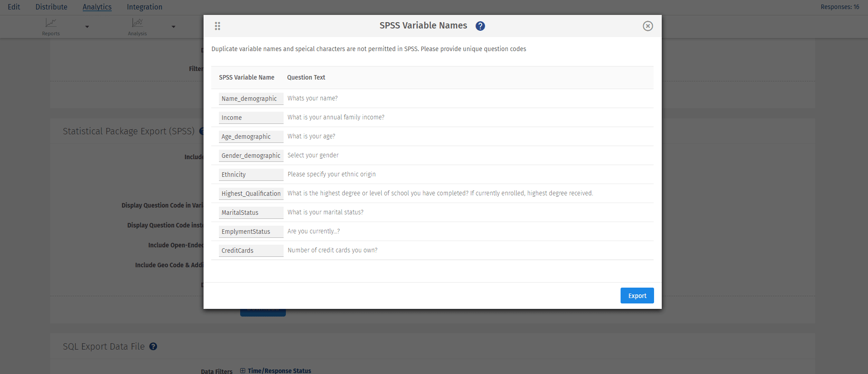Screen dimensions: 868x374
Task: Open SQL Export Data File help icon
Action: coord(153,346)
